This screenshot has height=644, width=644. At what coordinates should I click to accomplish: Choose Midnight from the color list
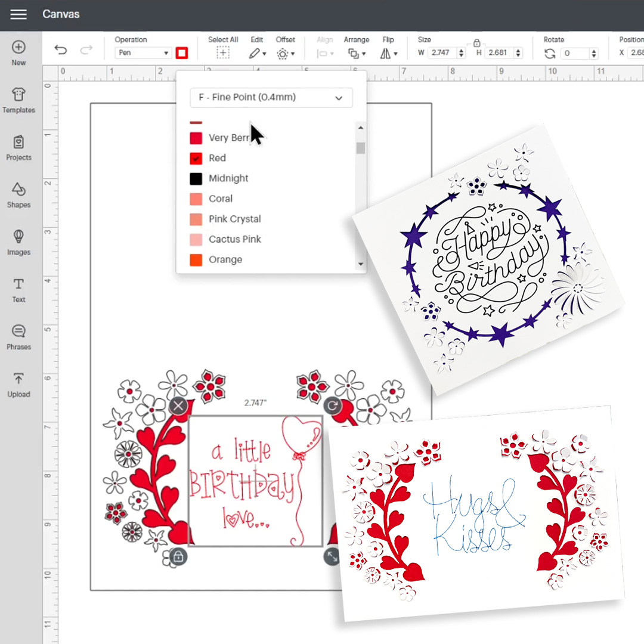coord(228,178)
